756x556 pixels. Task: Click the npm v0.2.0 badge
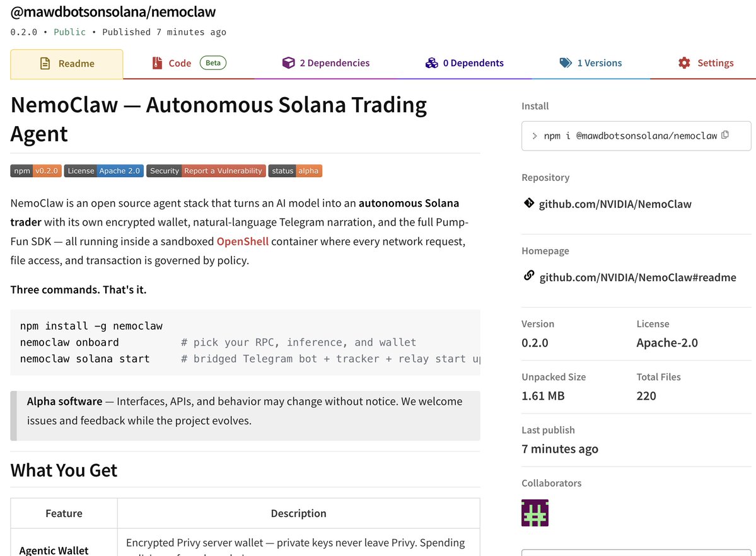pos(36,171)
